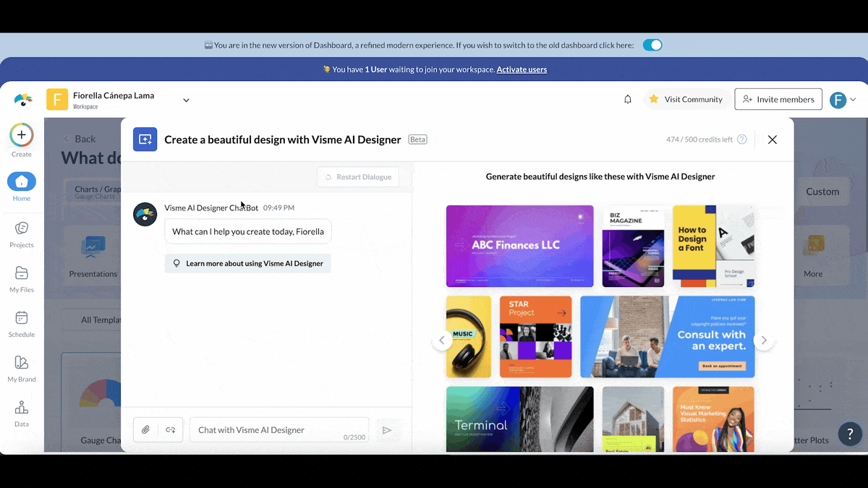Click the colorful Create plus icon
Viewport: 868px width, 488px height.
pos(22,135)
